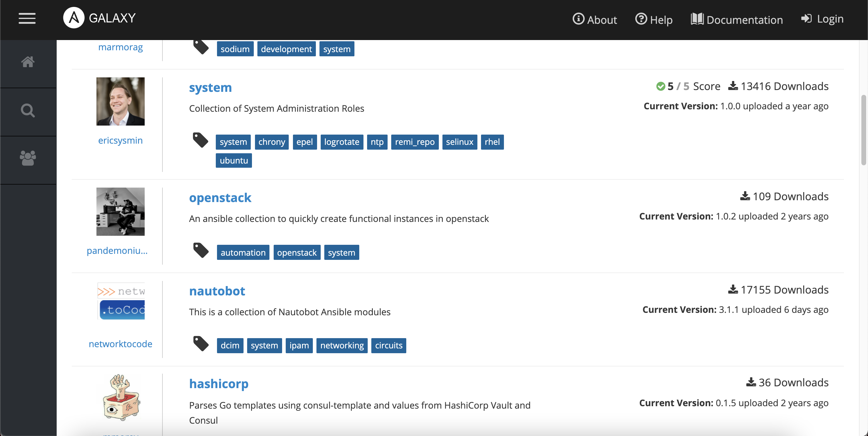Click the networktocode logo thumbnail
This screenshot has height=436, width=868.
pyautogui.click(x=121, y=301)
